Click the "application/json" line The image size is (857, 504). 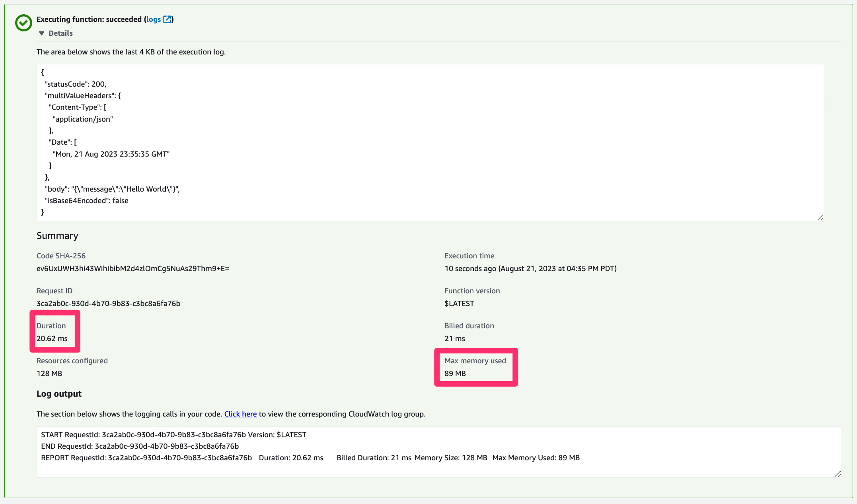click(83, 119)
